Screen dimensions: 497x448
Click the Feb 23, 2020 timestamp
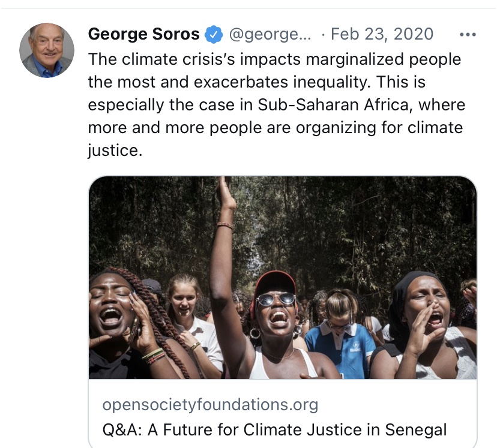pos(382,34)
